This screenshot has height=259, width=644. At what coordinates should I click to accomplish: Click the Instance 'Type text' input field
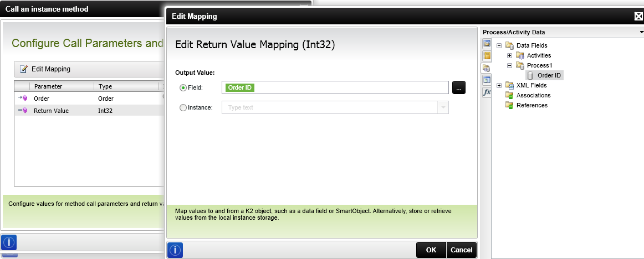click(330, 107)
